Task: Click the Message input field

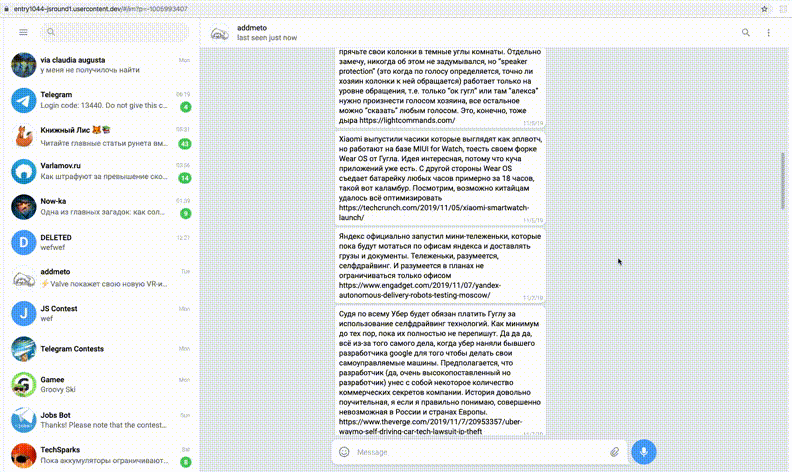Action: coord(479,452)
